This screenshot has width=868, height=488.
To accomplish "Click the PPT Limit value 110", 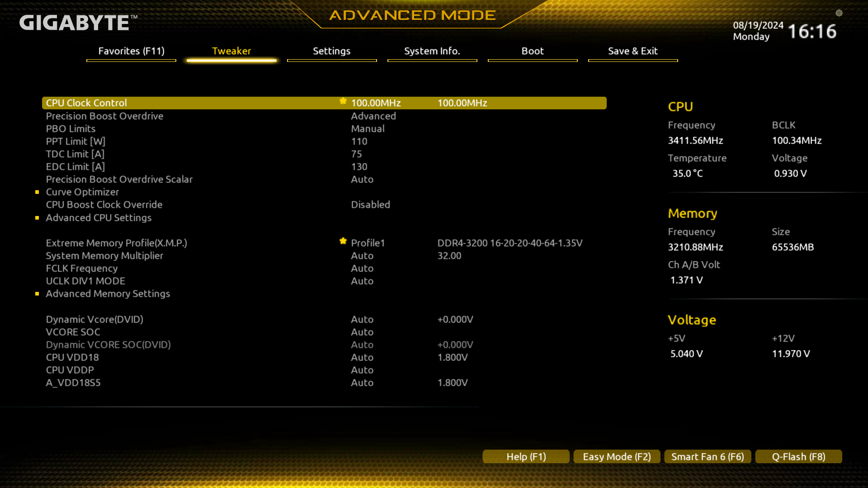I will [359, 141].
